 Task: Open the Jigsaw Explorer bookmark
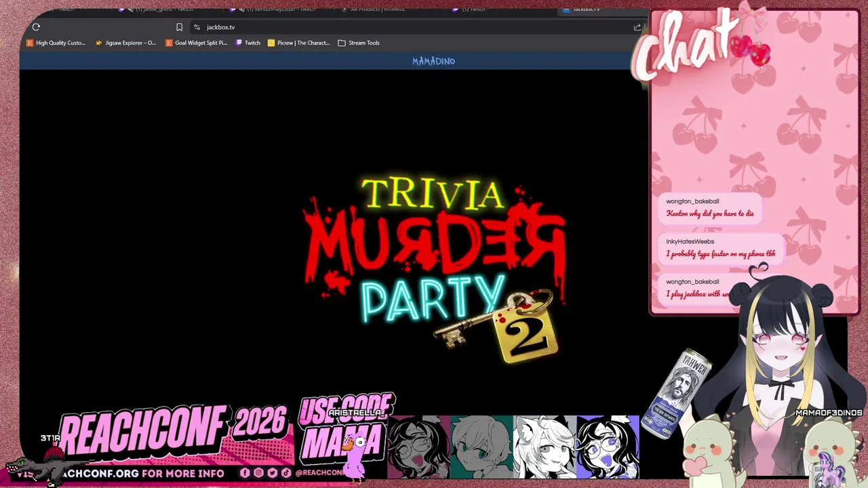point(125,43)
